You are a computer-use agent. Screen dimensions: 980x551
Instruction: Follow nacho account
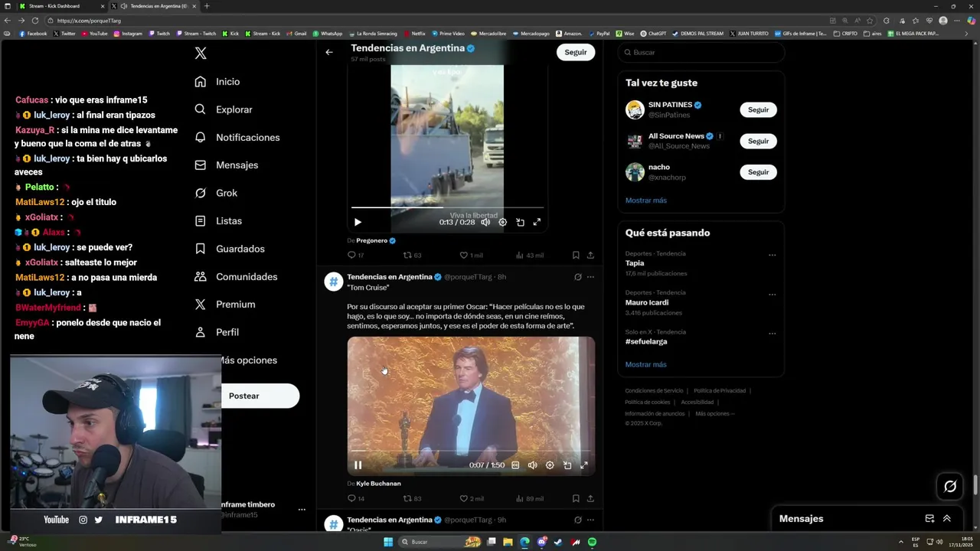(x=758, y=172)
